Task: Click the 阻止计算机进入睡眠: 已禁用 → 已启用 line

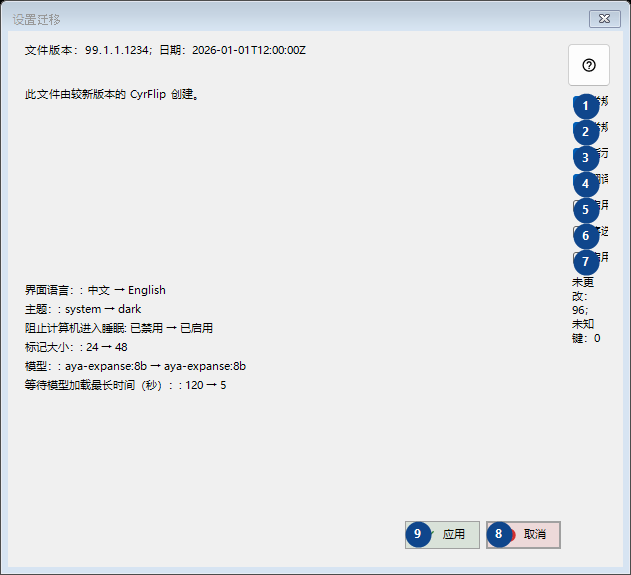Action: tap(119, 328)
